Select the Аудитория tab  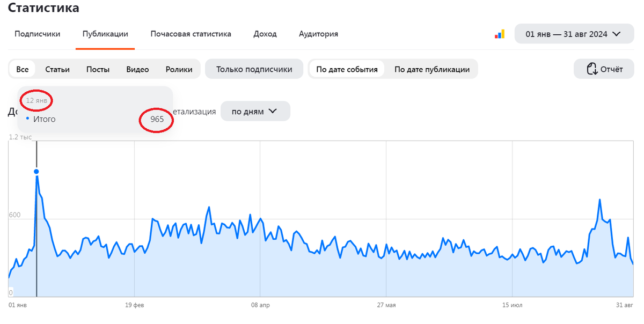[x=318, y=34]
